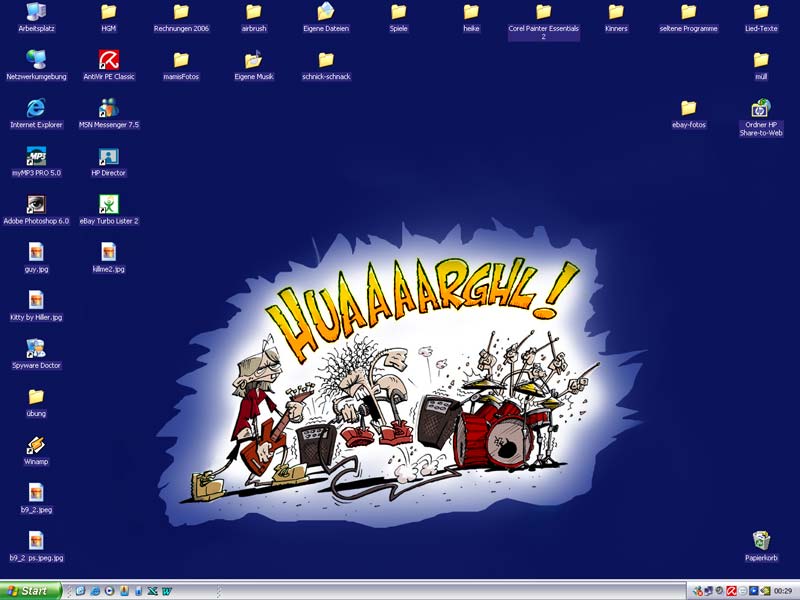This screenshot has width=800, height=600.
Task: Select the killme2.jpg image file
Action: tap(109, 252)
